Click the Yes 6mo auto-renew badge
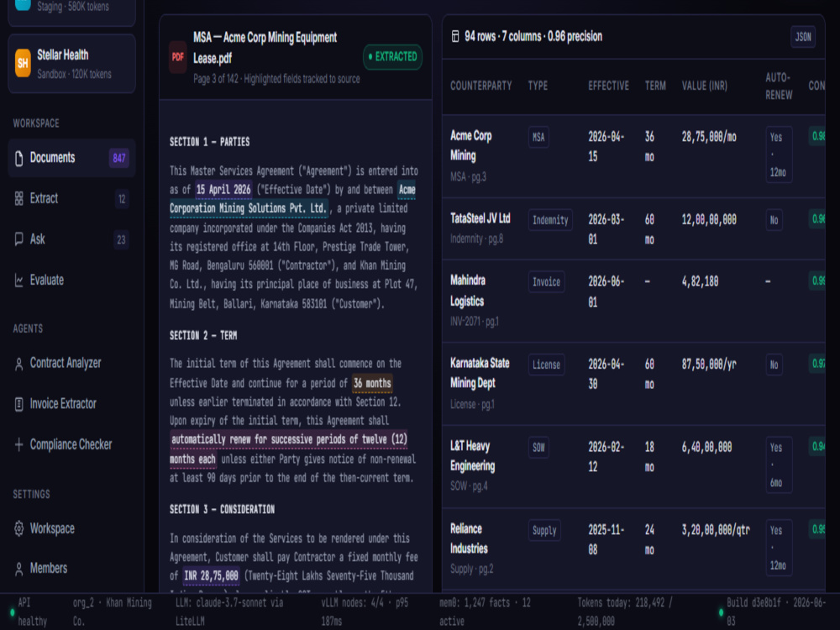 coord(779,465)
